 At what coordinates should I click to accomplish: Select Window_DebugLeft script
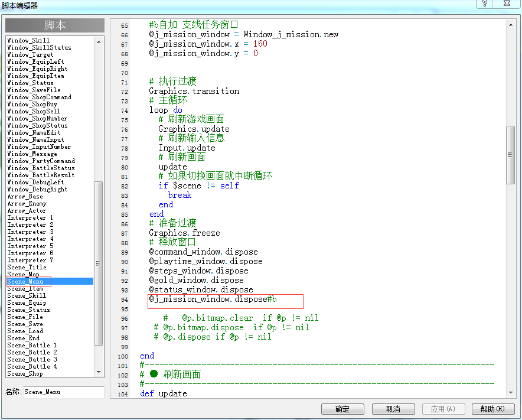tap(35, 182)
